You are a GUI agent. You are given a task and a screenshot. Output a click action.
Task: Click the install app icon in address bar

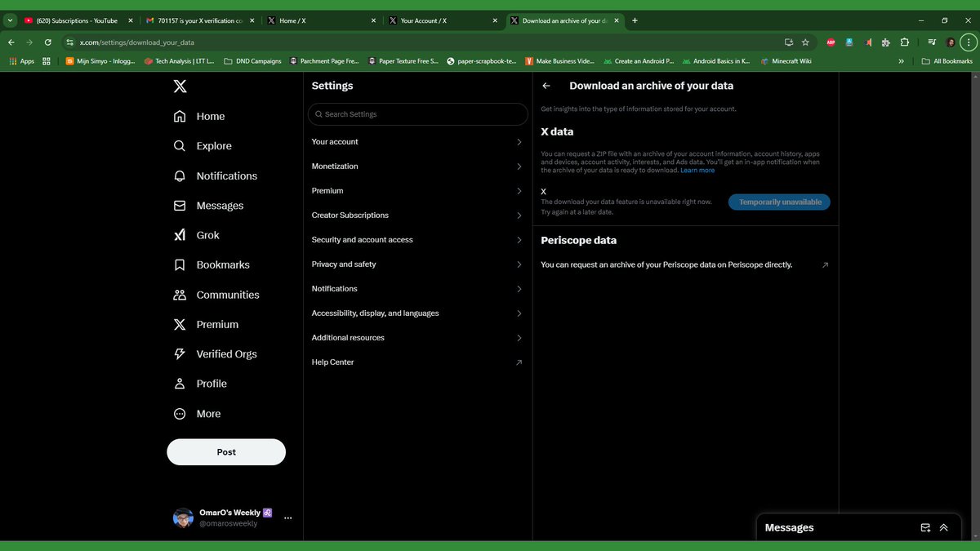click(789, 42)
